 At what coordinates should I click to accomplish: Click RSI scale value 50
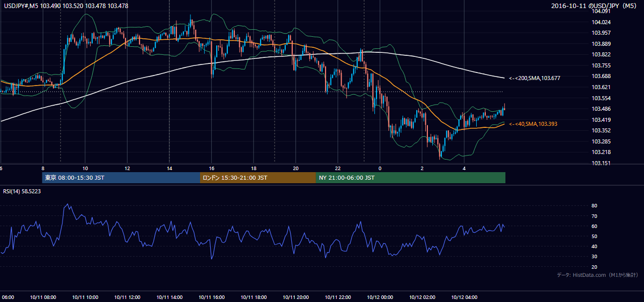tap(595, 236)
